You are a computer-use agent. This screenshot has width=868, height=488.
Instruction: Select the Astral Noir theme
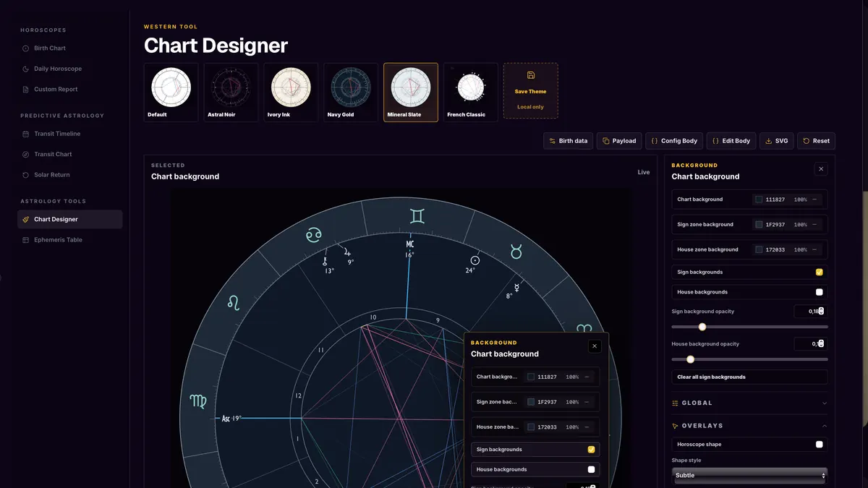coord(231,93)
